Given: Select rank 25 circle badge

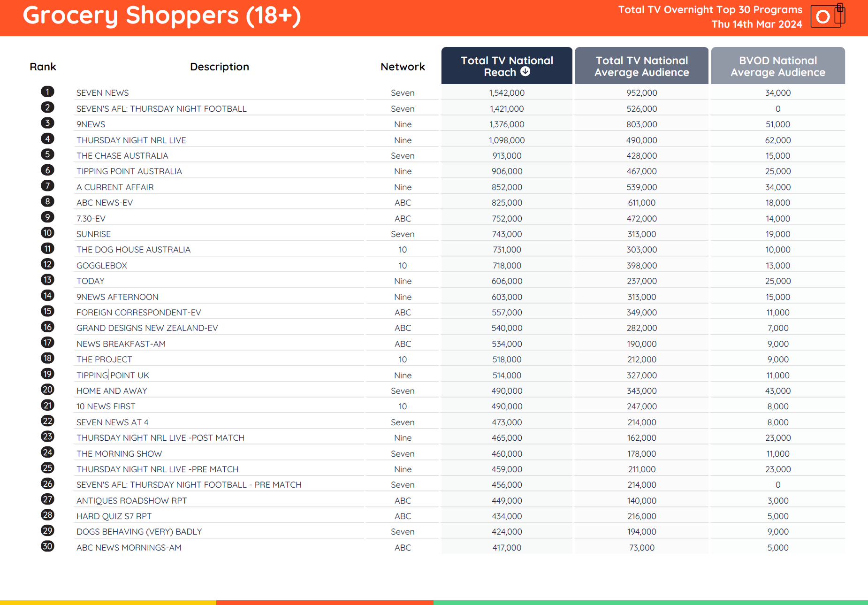Looking at the screenshot, I should tap(47, 468).
